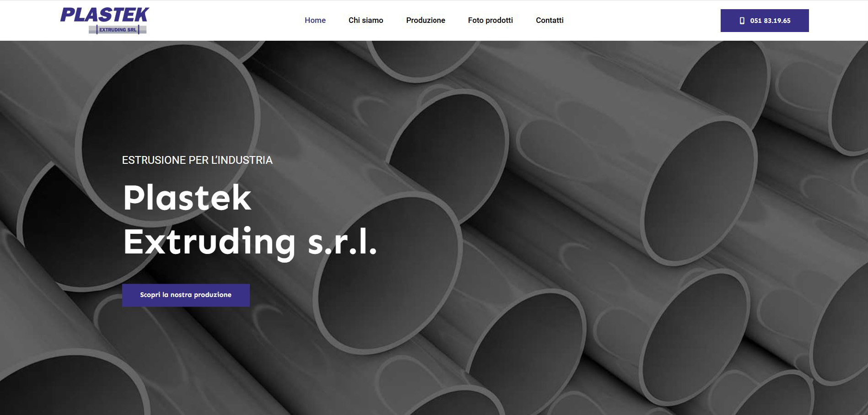Click Scopri la nostra produzione button
The width and height of the screenshot is (868, 415).
(x=186, y=295)
